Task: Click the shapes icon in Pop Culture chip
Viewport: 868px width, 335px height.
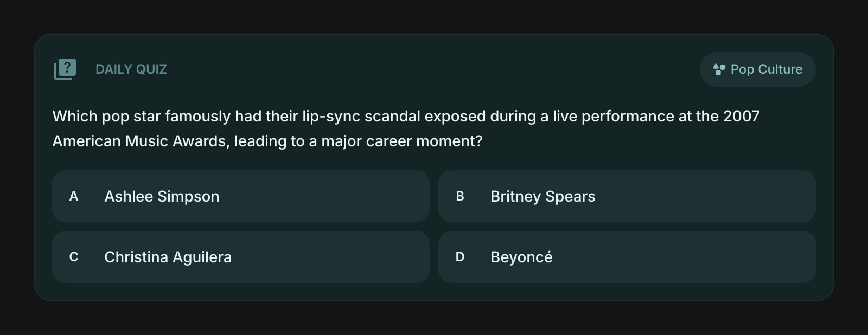Action: 719,69
